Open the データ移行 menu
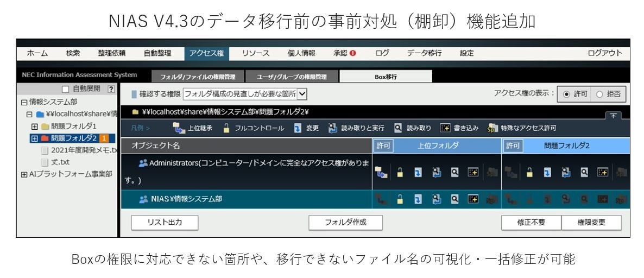This screenshot has height=278, width=644. tap(424, 53)
